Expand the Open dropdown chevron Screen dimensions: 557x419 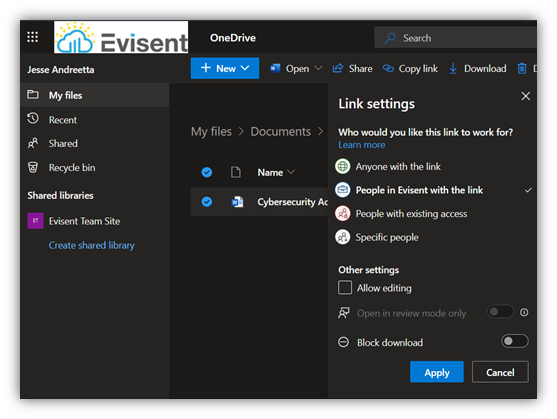318,68
